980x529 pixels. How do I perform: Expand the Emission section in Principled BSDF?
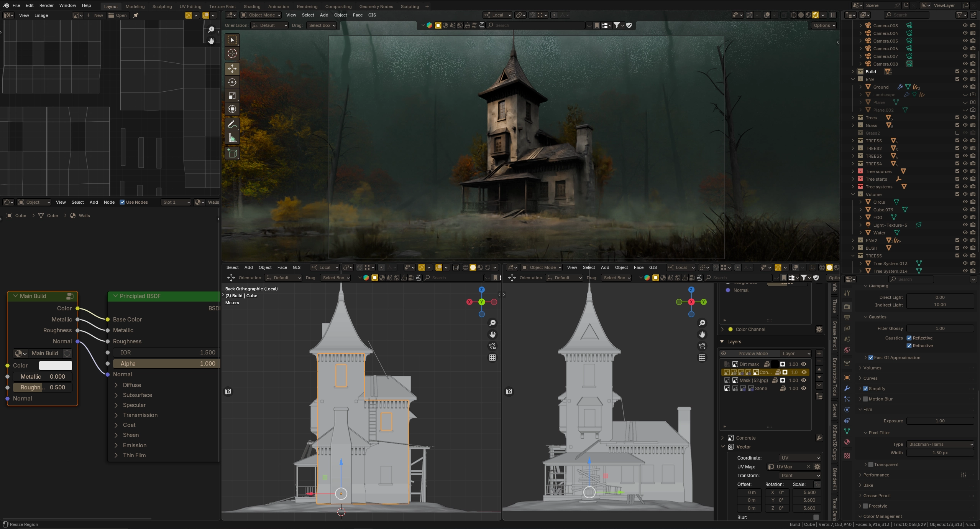coord(116,445)
